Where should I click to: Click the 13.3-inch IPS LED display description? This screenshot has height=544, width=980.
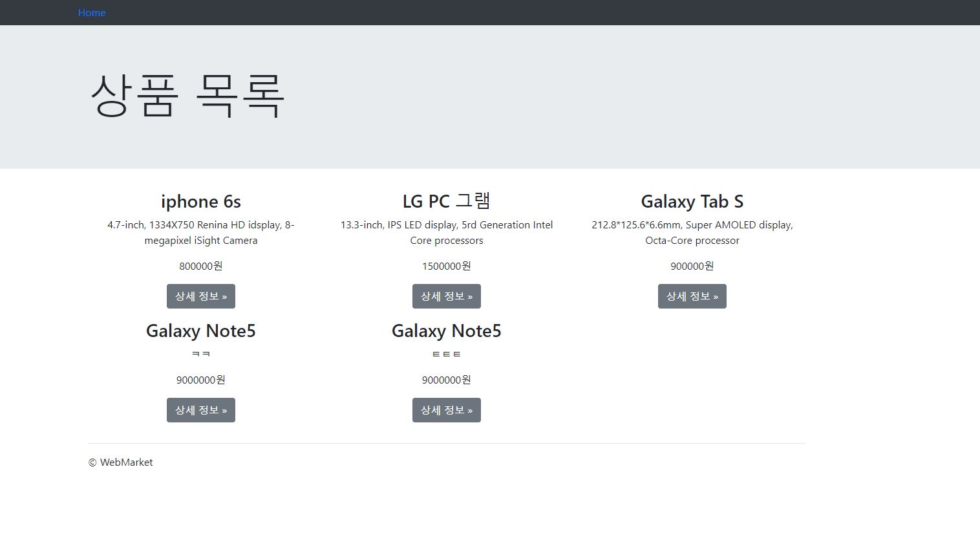coord(447,232)
